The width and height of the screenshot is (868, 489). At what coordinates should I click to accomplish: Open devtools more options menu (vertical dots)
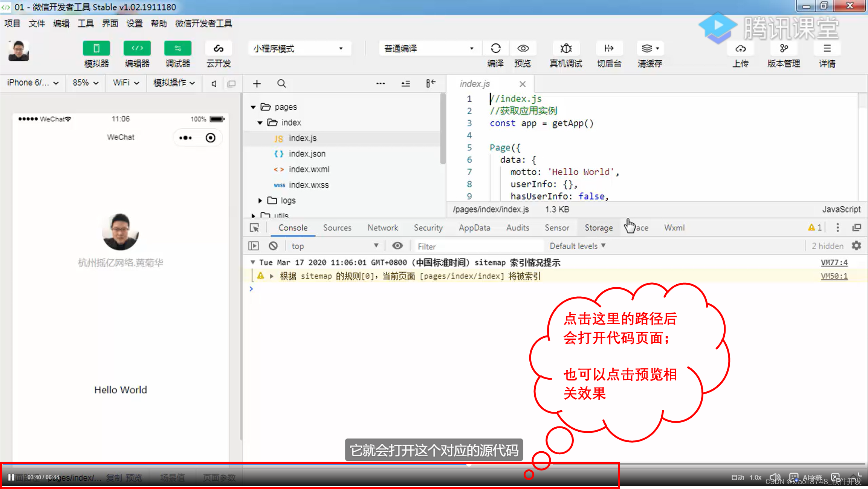(x=837, y=227)
